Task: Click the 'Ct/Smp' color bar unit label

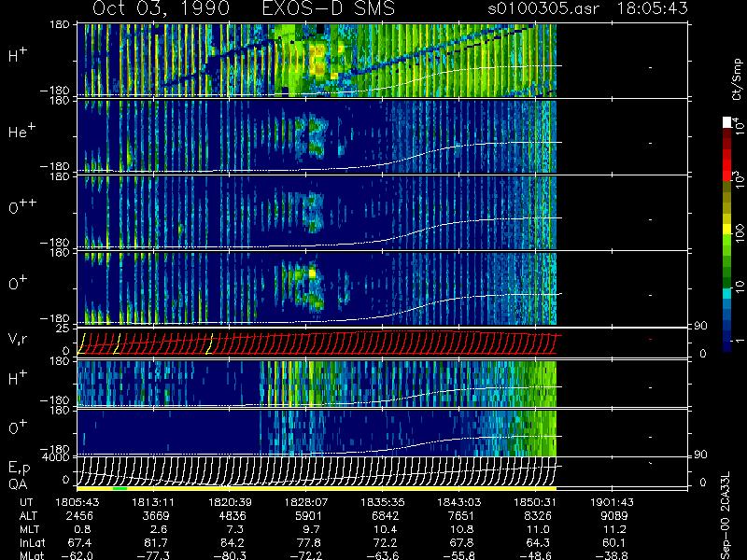Action: click(737, 79)
